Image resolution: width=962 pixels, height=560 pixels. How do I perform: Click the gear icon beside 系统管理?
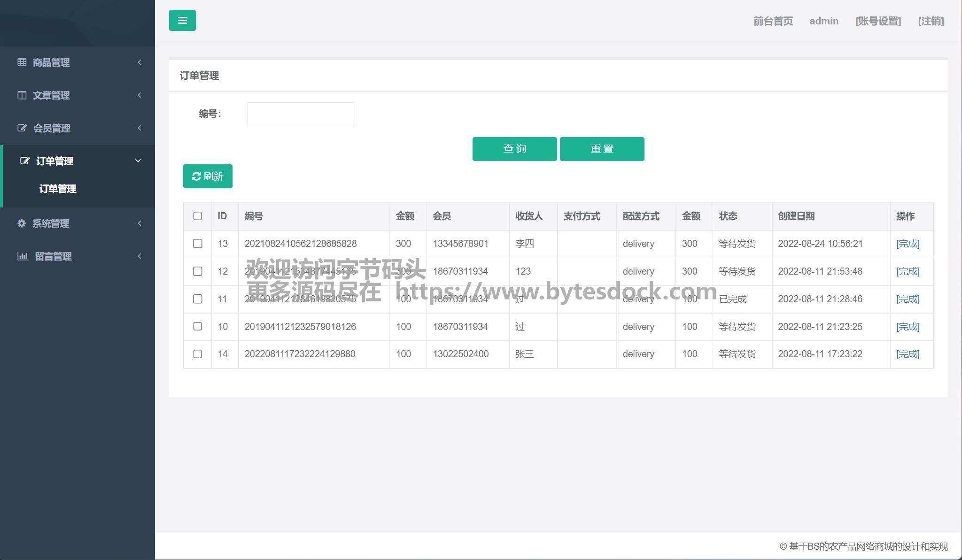click(22, 223)
